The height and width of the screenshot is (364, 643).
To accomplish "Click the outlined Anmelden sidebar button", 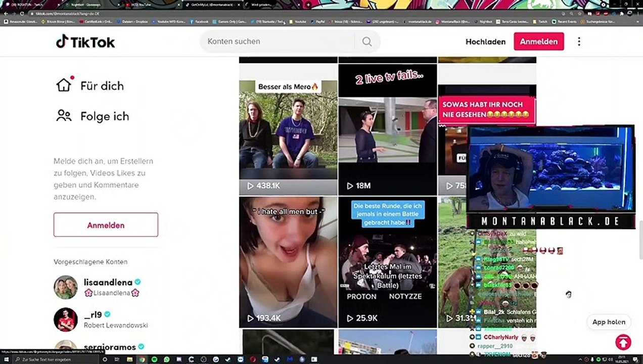I will [106, 225].
